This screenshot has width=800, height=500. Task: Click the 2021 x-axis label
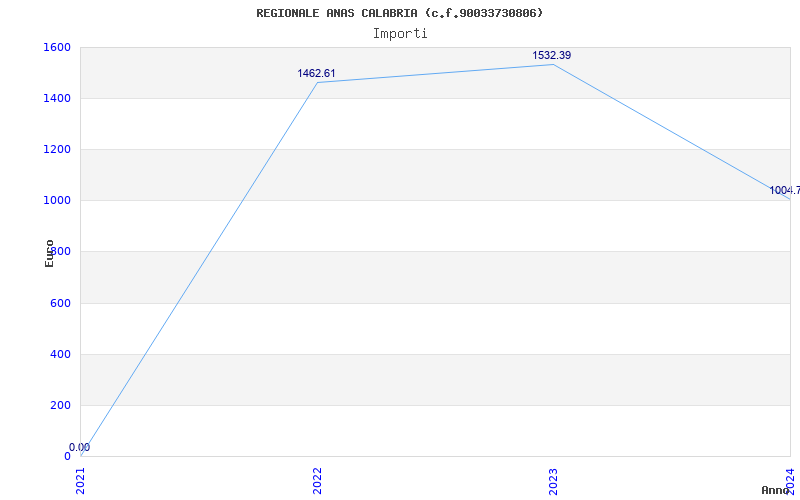81,481
